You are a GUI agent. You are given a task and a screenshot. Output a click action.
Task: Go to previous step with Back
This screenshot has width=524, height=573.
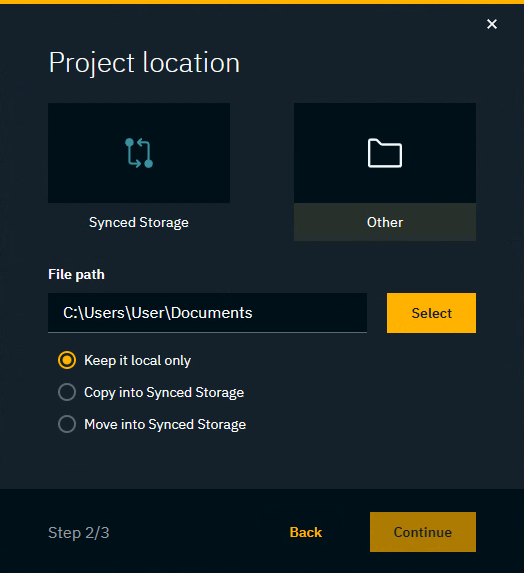click(306, 532)
